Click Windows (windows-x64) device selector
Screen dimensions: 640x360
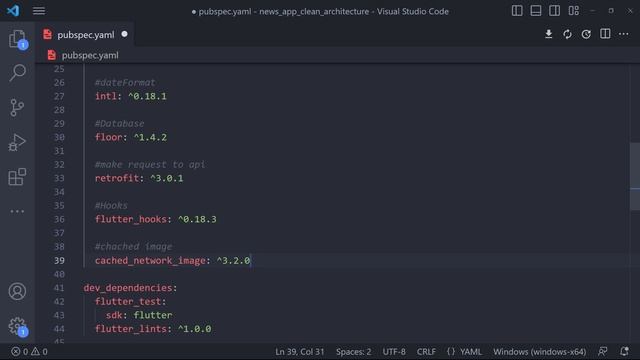tap(540, 352)
